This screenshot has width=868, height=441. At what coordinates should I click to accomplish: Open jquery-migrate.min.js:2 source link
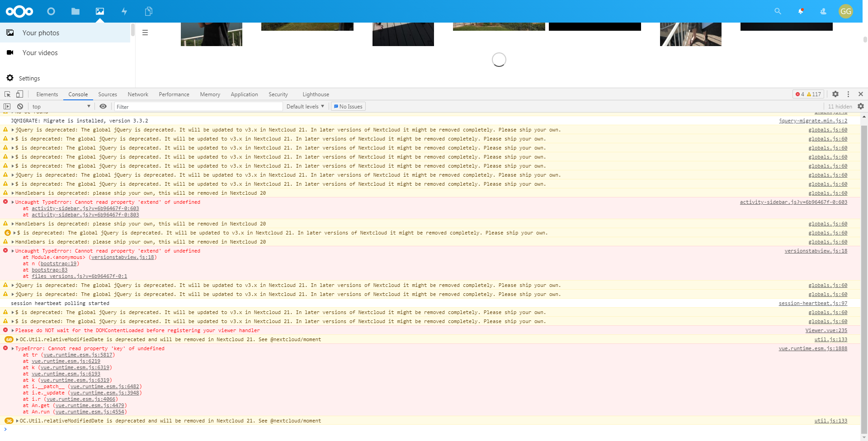(813, 121)
